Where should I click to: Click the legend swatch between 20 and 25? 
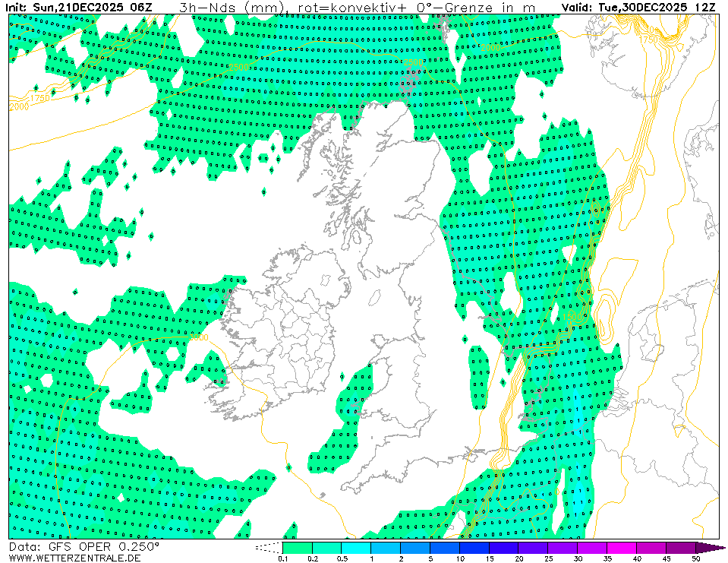(534, 547)
